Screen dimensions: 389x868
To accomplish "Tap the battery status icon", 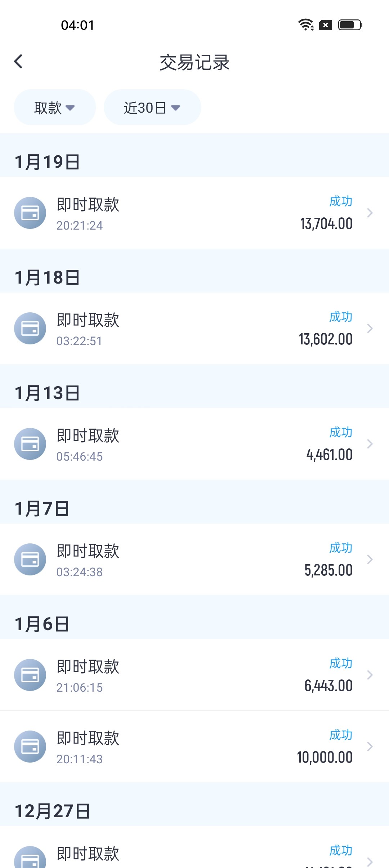I will point(350,25).
